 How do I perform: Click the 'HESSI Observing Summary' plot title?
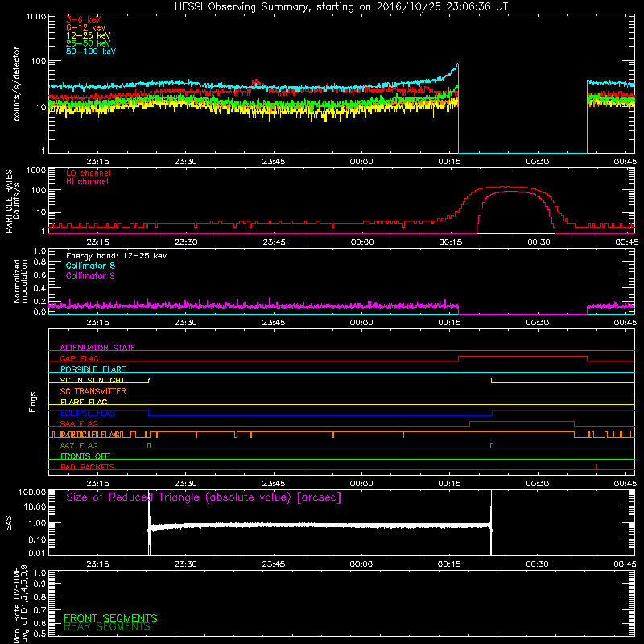[341, 7]
